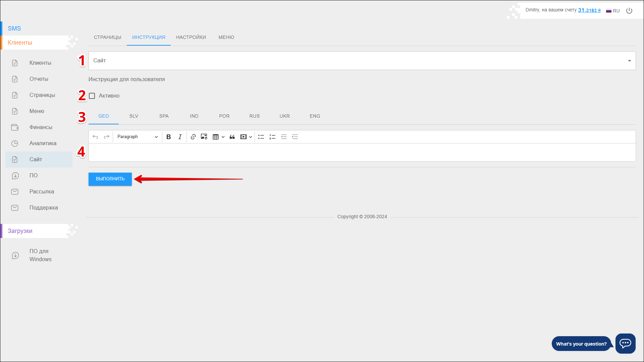The image size is (644, 362).
Task: Insert a numbered list
Action: pos(272,137)
